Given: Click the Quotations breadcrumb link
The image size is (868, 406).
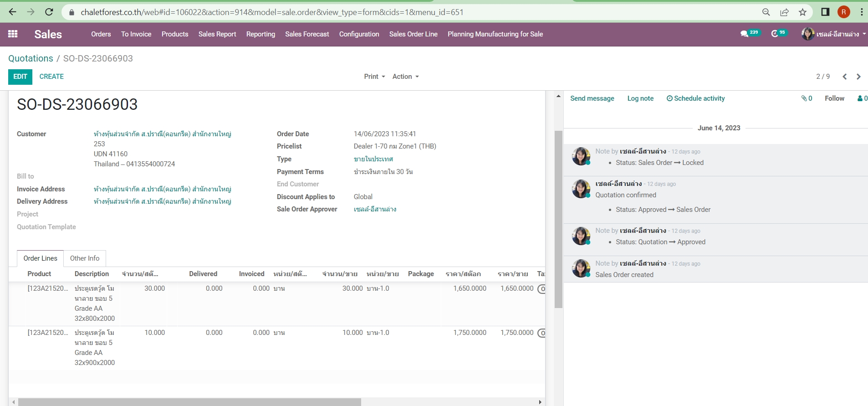Looking at the screenshot, I should [x=31, y=58].
